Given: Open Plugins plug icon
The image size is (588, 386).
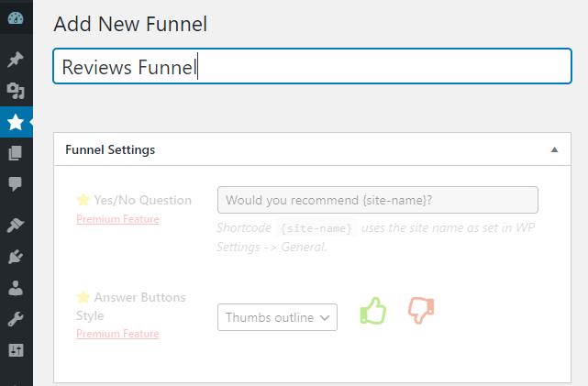Looking at the screenshot, I should pos(16,256).
